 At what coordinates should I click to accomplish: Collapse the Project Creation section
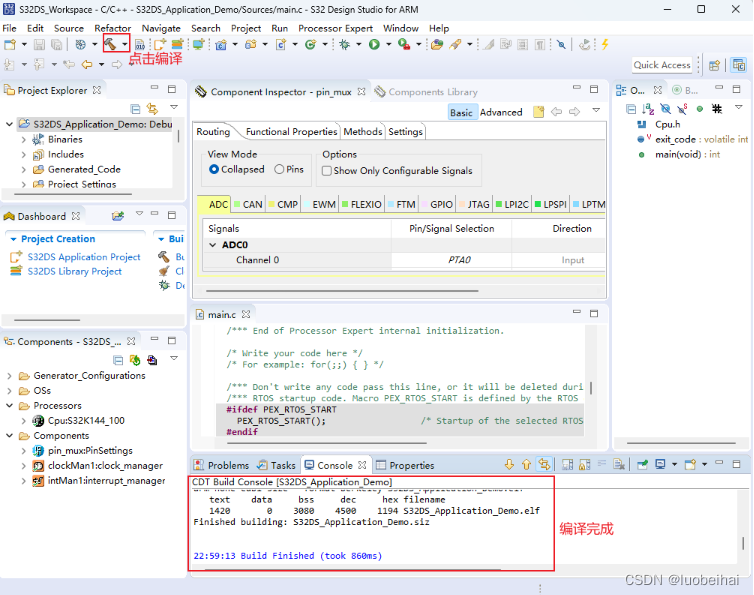[x=13, y=239]
